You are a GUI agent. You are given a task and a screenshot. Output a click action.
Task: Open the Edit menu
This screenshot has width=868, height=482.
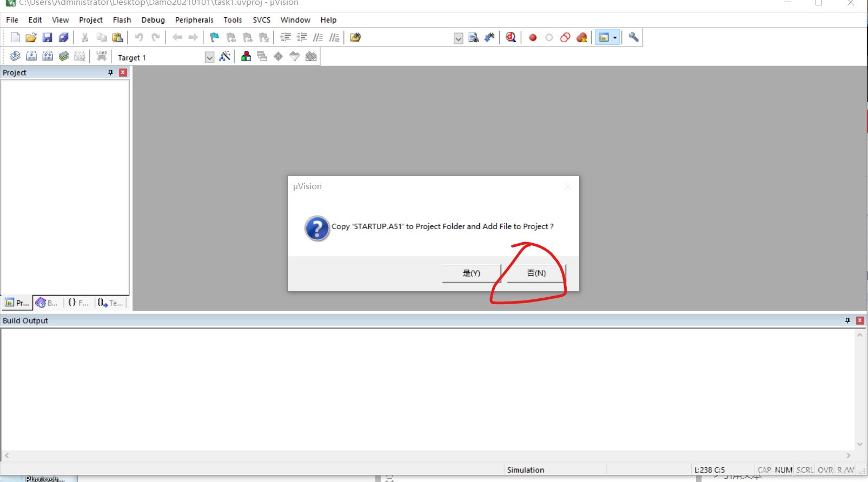[35, 20]
